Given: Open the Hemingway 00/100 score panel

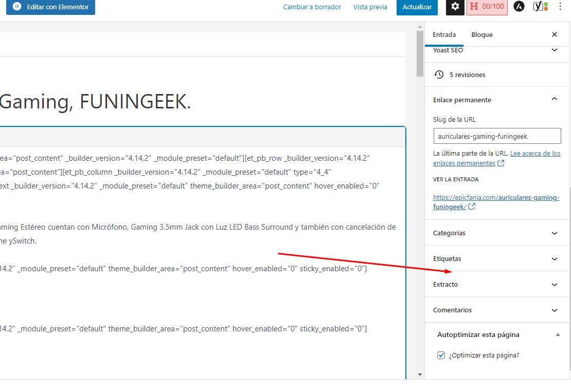Looking at the screenshot, I should [x=487, y=7].
